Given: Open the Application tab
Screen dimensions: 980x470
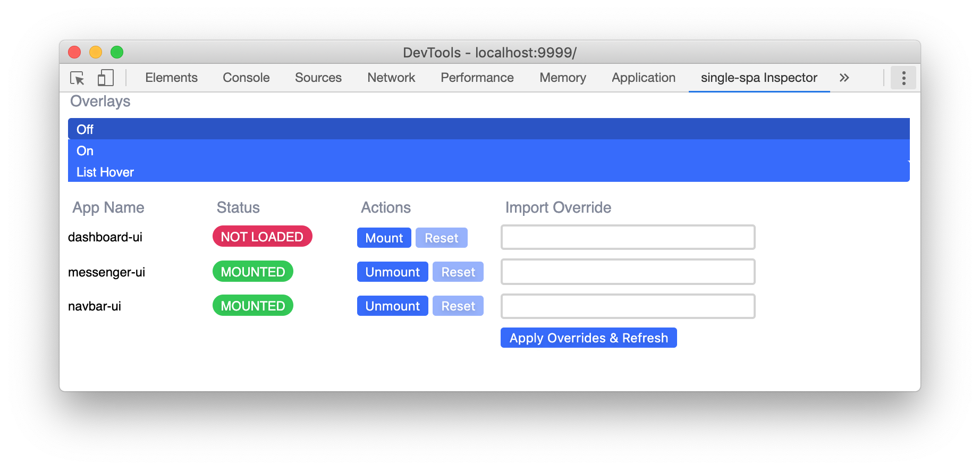Looking at the screenshot, I should coord(644,78).
